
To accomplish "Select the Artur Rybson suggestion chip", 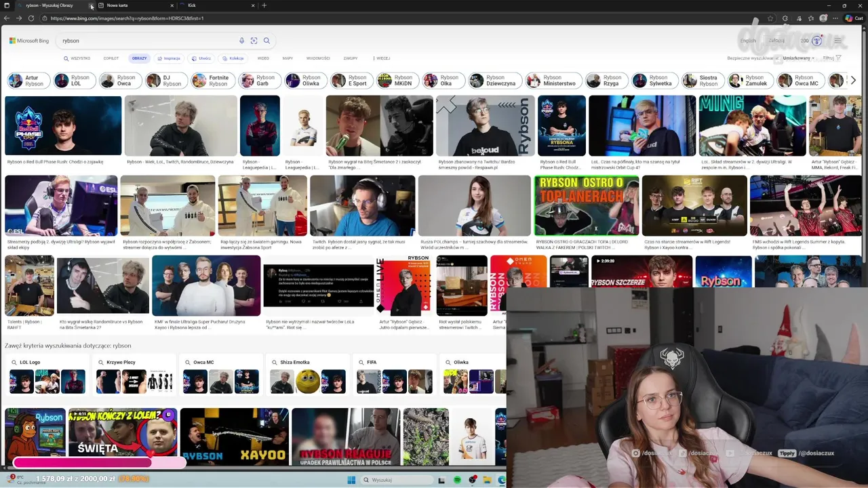I will 28,81.
